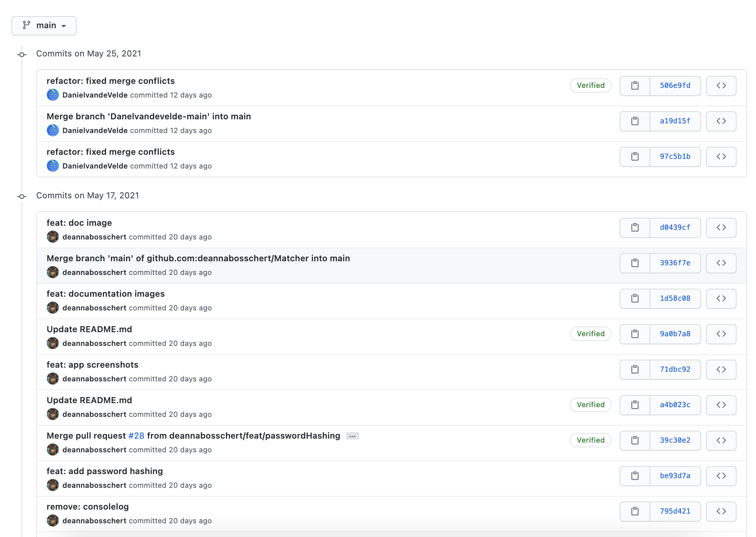Open commit 71dbc92 details
Screen dimensions: 756x537
pos(675,369)
